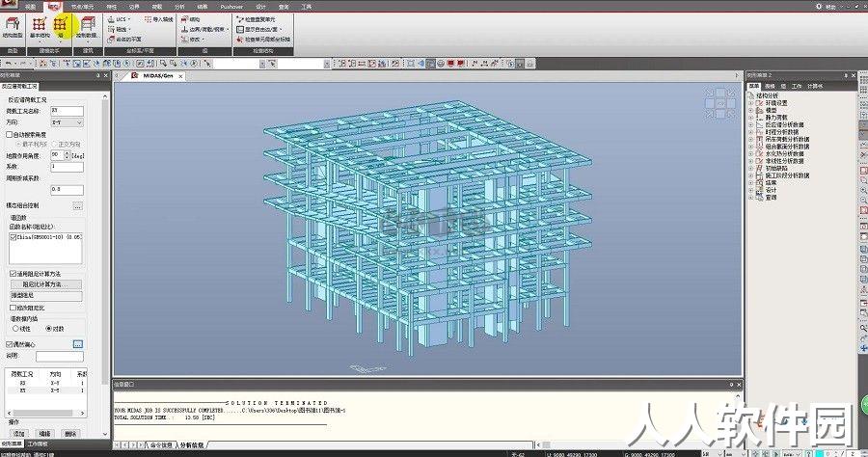Click 检查单元局部坐标轴 check local axis icon

click(x=240, y=40)
